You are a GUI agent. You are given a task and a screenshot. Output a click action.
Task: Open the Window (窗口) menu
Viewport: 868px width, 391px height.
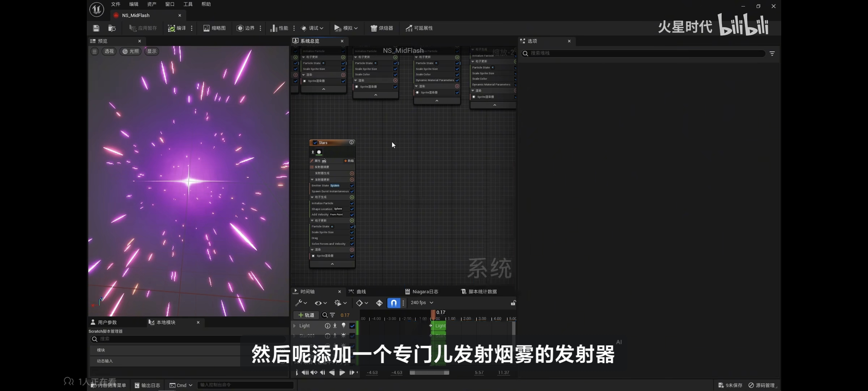[x=170, y=4]
